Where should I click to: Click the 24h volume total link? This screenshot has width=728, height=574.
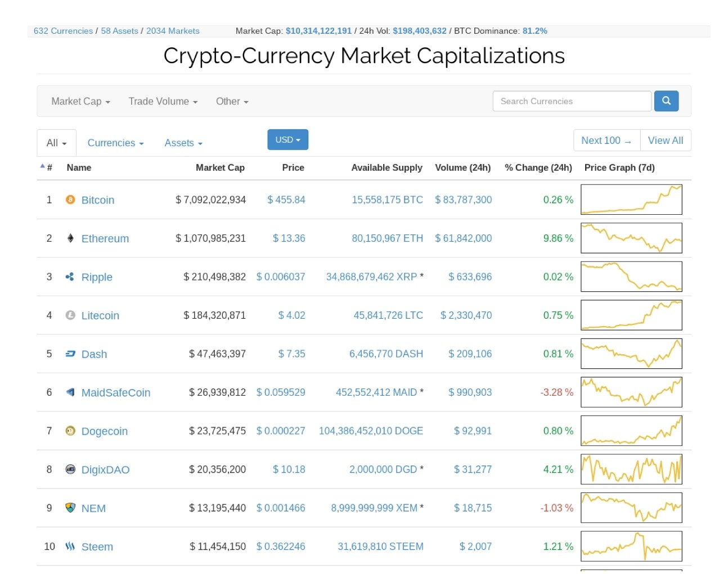[x=420, y=31]
